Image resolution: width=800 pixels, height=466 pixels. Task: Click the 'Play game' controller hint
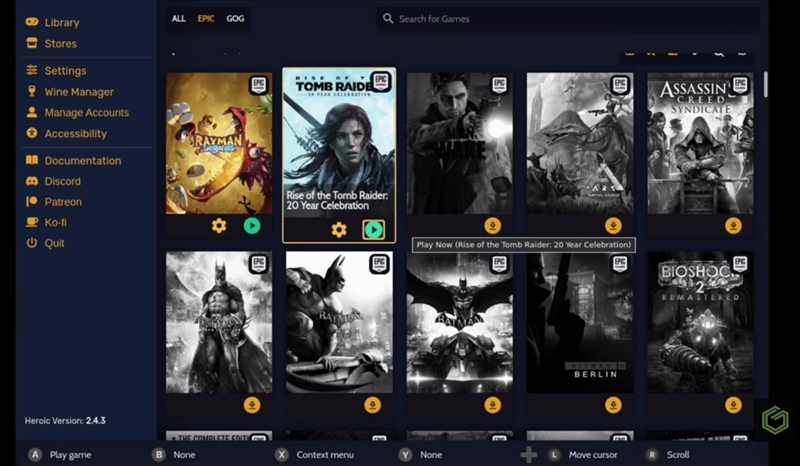pyautogui.click(x=60, y=455)
